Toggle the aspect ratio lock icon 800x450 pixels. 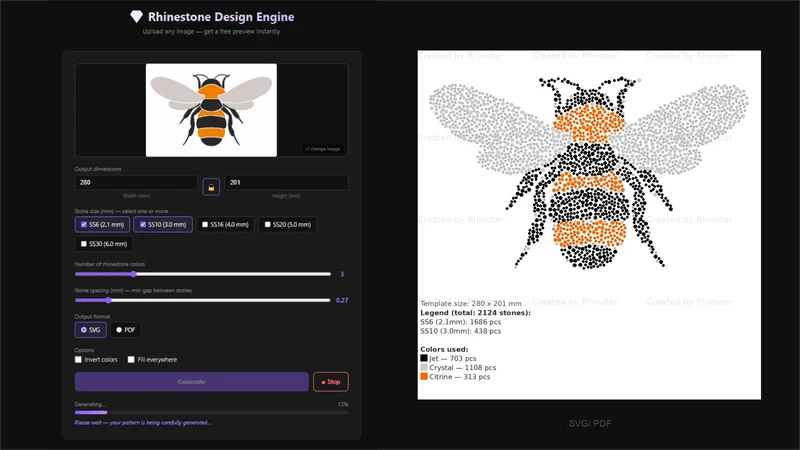pos(211,187)
